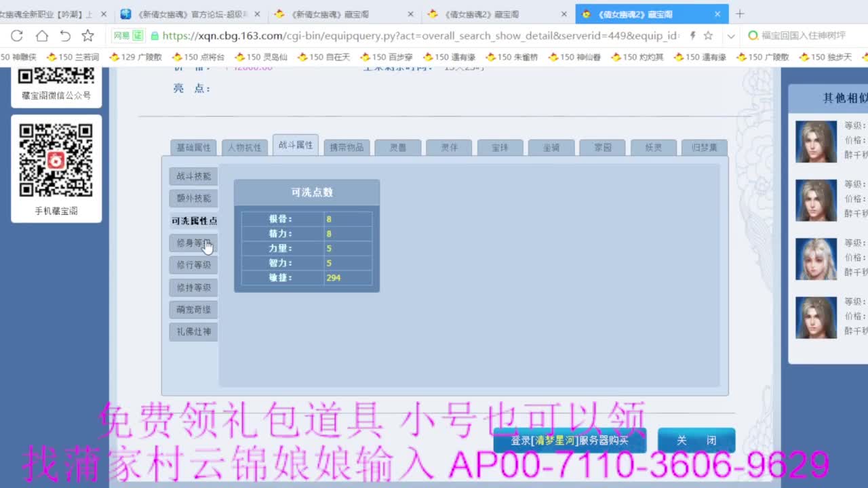The width and height of the screenshot is (868, 488).
Task: Click the lightning speed-mode icon in address bar
Action: click(x=692, y=36)
